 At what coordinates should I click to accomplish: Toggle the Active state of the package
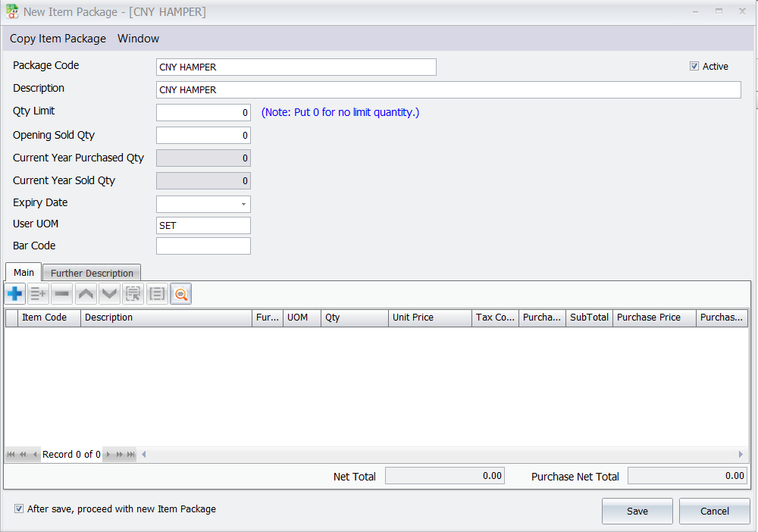pyautogui.click(x=694, y=66)
